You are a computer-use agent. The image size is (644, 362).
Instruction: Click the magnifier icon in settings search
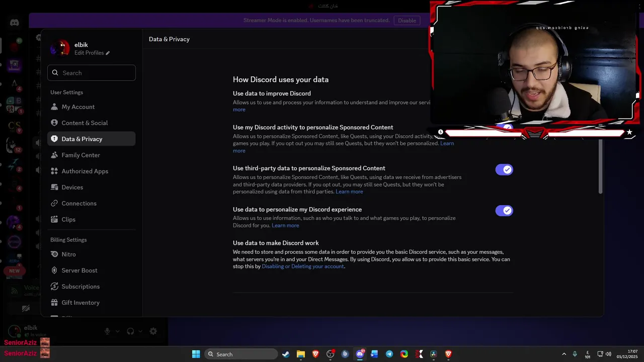[x=55, y=73]
